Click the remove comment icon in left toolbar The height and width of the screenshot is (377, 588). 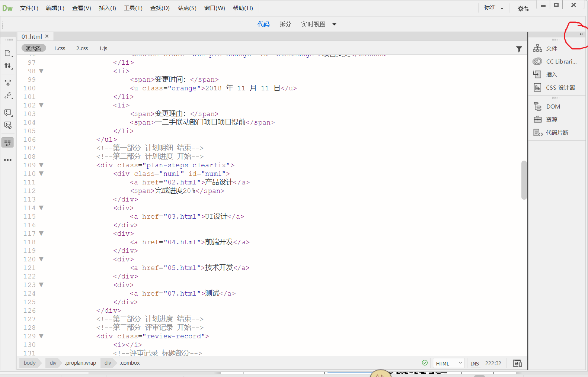(x=7, y=125)
